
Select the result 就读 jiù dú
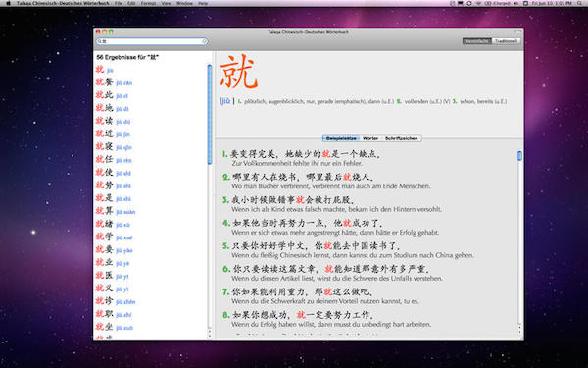113,121
